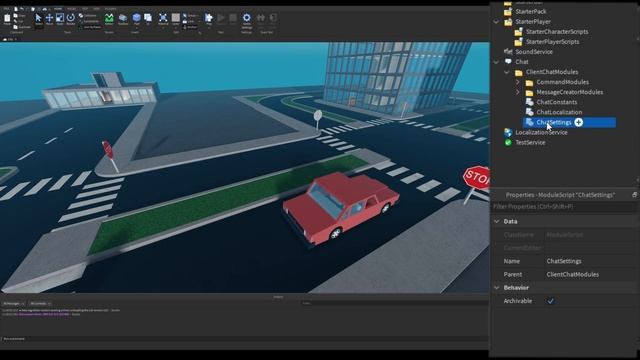Click the Name property value ChatSettings
Viewport: 640px width, 360px height.
(564, 261)
